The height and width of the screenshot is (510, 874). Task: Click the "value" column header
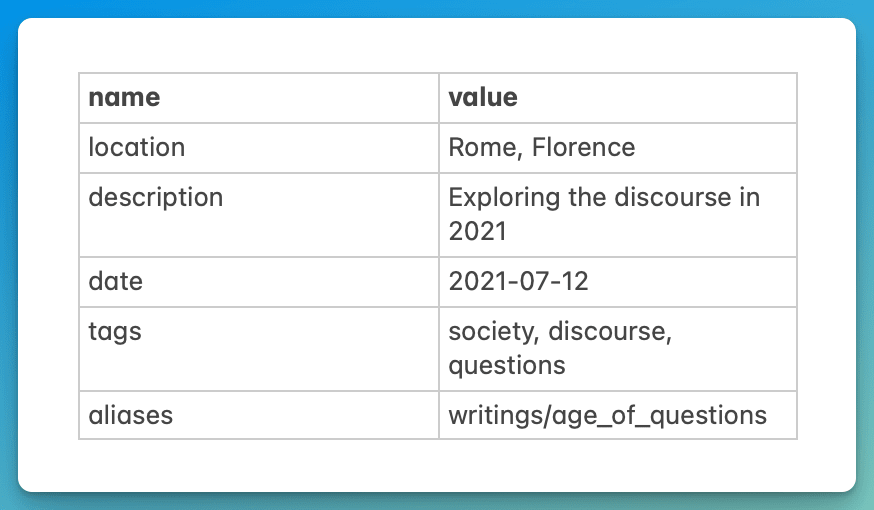click(x=618, y=98)
